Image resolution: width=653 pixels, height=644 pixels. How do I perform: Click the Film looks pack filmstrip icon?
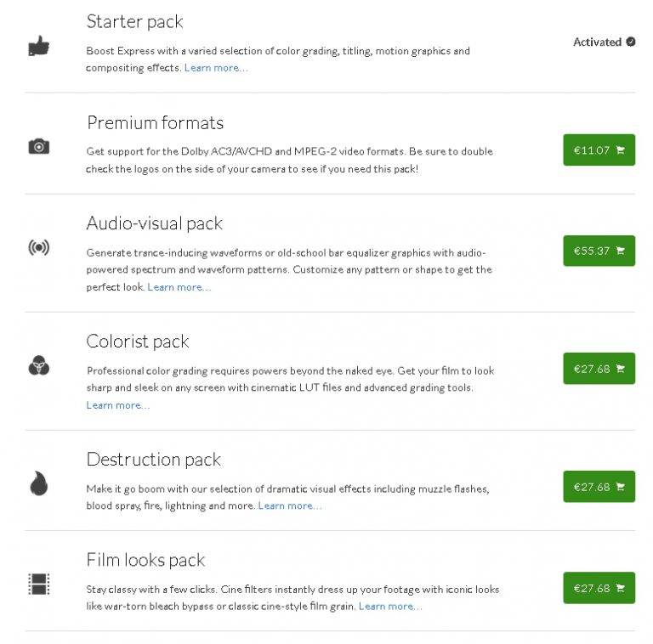pyautogui.click(x=38, y=585)
